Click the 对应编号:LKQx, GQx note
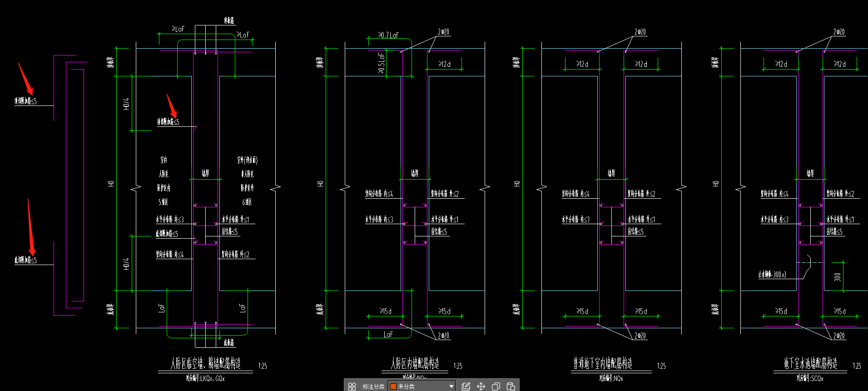868x391 pixels. [205, 378]
